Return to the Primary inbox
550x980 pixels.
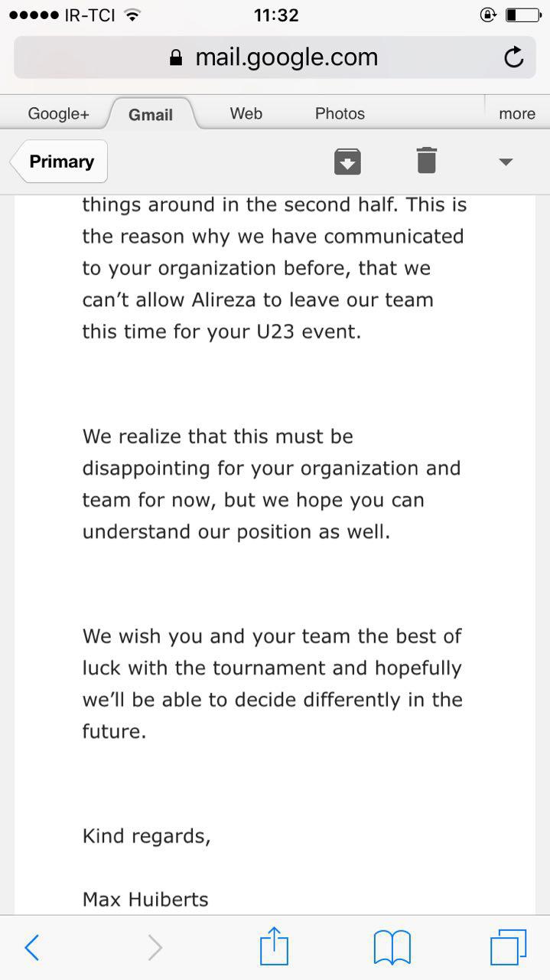(x=60, y=162)
